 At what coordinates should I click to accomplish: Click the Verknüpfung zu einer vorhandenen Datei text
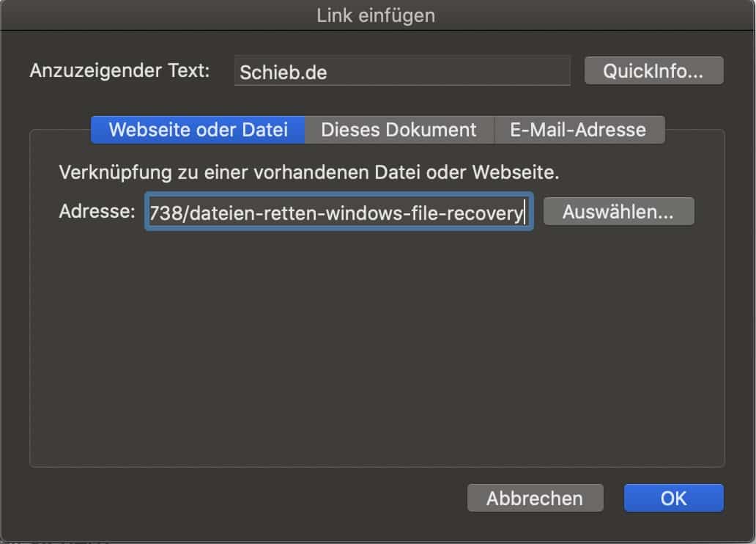[x=308, y=174]
